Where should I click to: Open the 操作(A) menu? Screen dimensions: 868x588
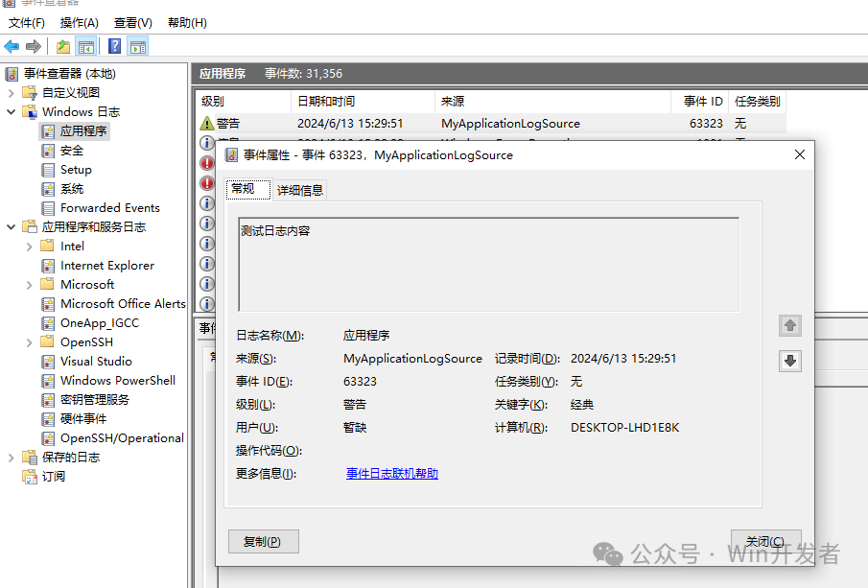point(80,23)
